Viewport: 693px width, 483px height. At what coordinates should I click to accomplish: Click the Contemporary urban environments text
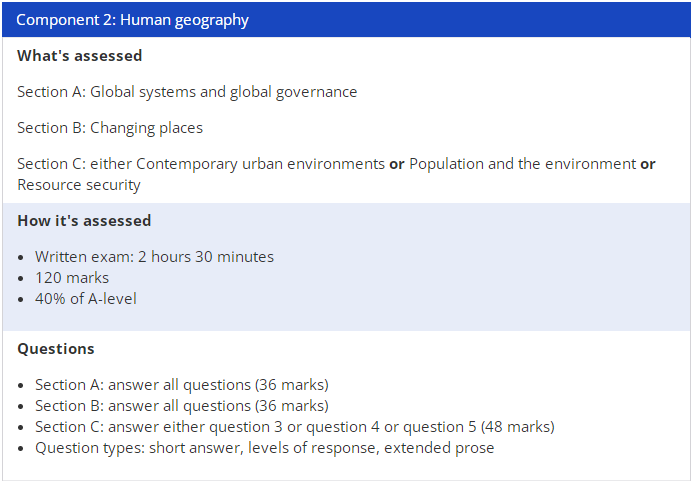[x=260, y=164]
